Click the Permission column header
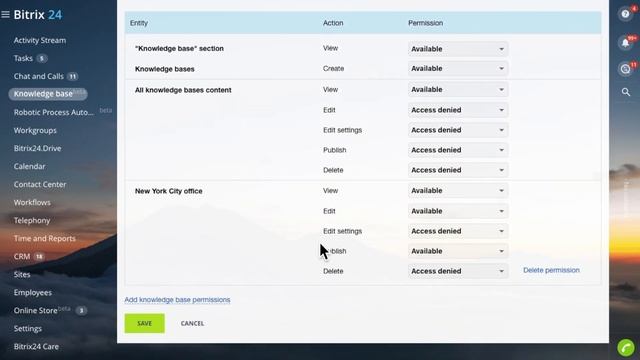 (425, 23)
